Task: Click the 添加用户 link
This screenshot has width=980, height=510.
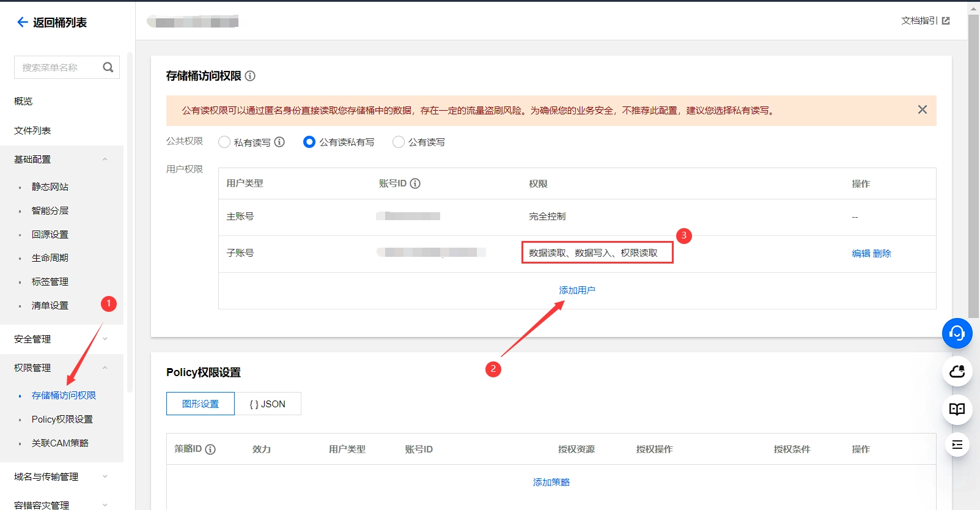Action: coord(577,290)
